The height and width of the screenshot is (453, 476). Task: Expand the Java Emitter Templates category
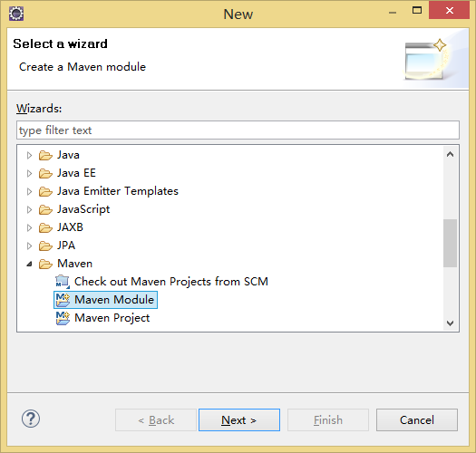point(29,191)
